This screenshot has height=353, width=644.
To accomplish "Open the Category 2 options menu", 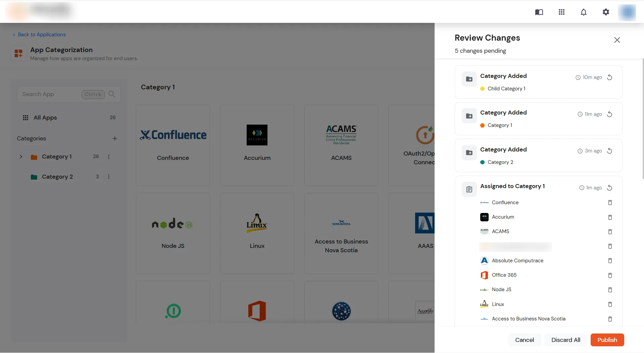I will point(109,177).
